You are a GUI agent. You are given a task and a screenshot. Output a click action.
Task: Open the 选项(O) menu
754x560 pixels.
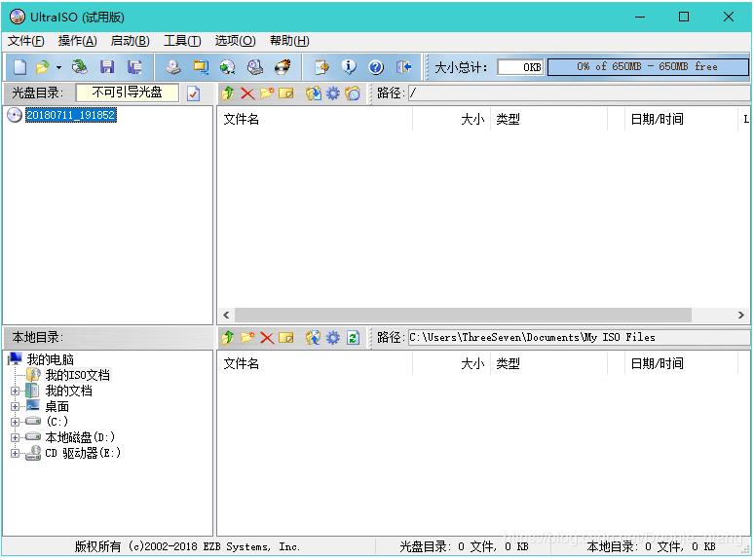235,41
